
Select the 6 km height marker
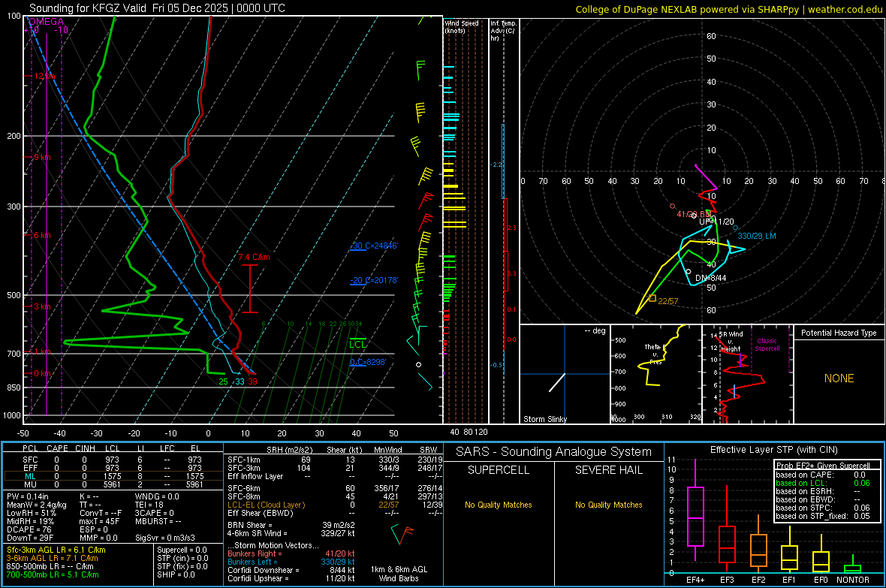pyautogui.click(x=42, y=235)
